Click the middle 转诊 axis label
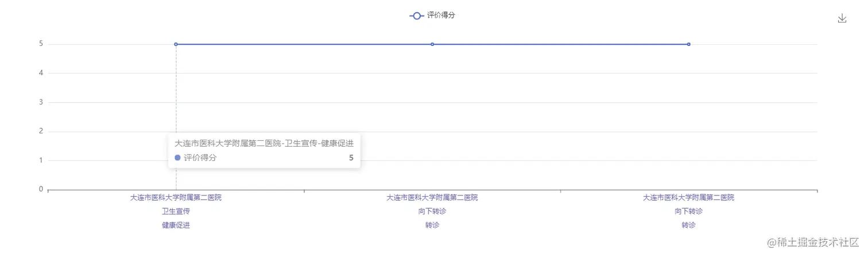This screenshot has height=257, width=868. coord(432,225)
